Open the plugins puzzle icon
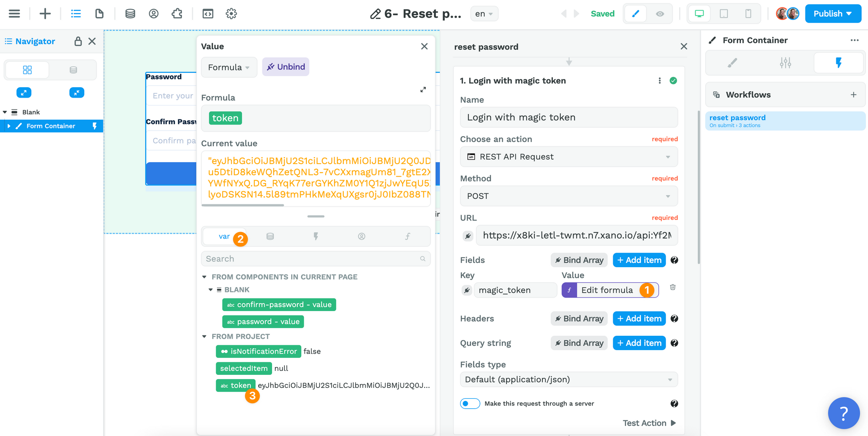The width and height of the screenshot is (868, 436). click(x=177, y=14)
